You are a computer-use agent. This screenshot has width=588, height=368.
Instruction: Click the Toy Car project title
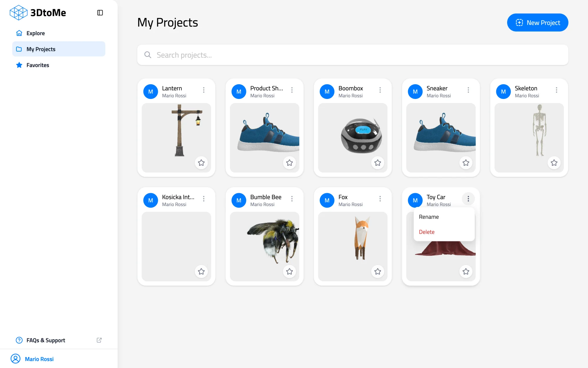436,197
